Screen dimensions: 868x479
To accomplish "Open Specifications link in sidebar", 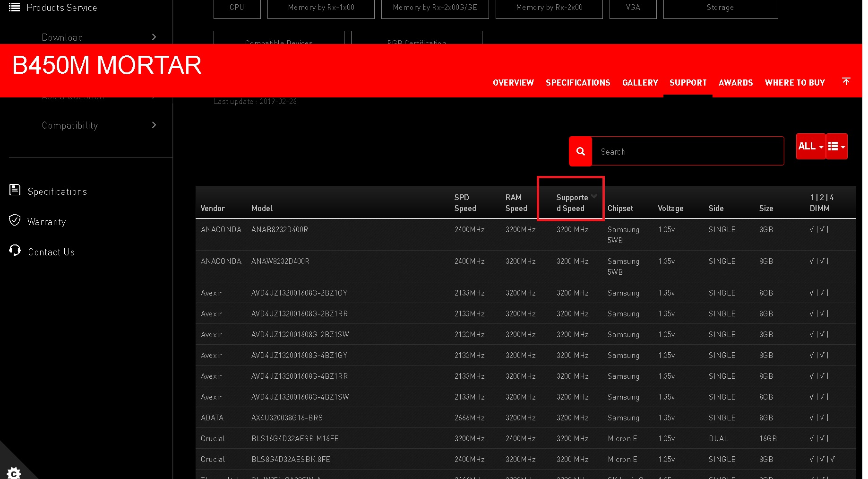I will click(57, 192).
